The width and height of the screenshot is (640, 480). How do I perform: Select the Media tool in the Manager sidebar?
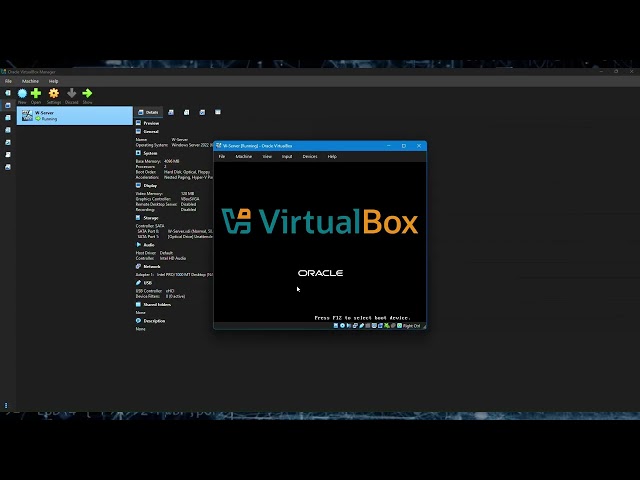[8, 130]
